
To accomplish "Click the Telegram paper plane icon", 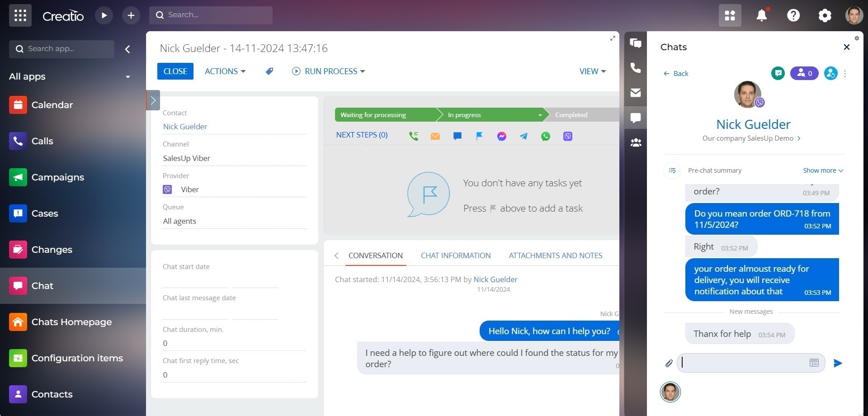I will tap(524, 136).
